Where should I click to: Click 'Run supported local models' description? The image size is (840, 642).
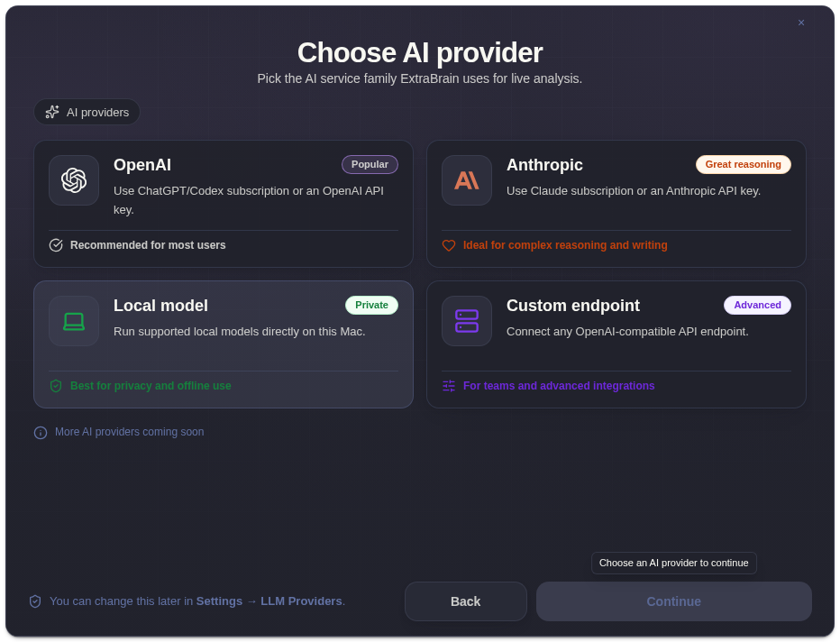(x=240, y=332)
